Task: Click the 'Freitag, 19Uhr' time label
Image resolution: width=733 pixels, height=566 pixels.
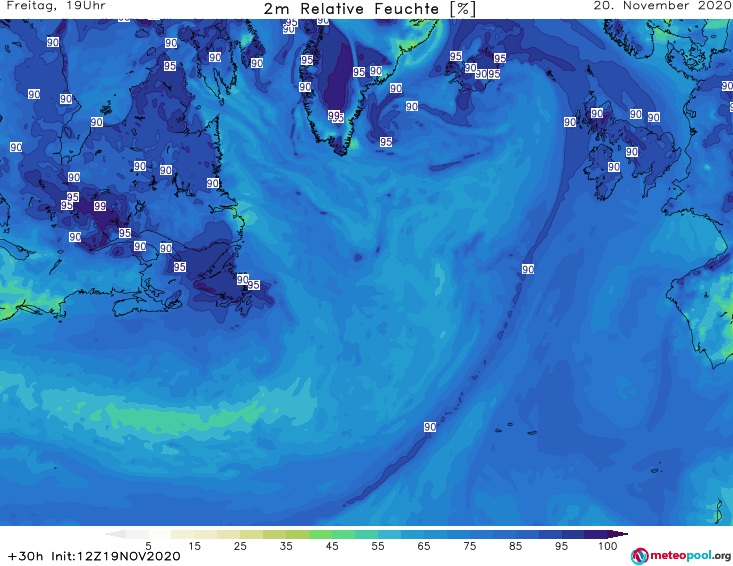Action: [56, 6]
